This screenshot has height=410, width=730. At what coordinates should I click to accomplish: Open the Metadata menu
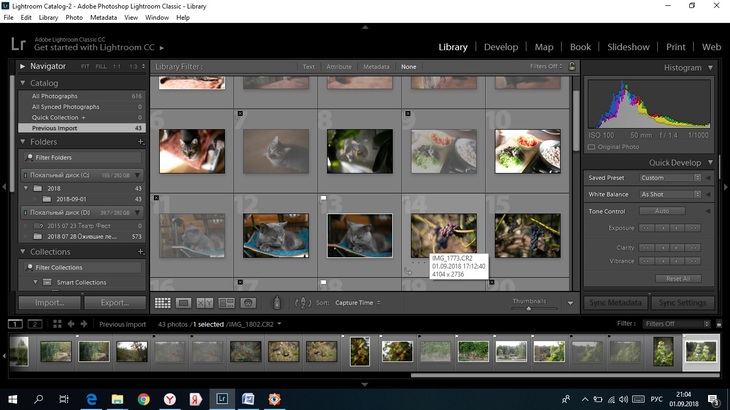(103, 18)
